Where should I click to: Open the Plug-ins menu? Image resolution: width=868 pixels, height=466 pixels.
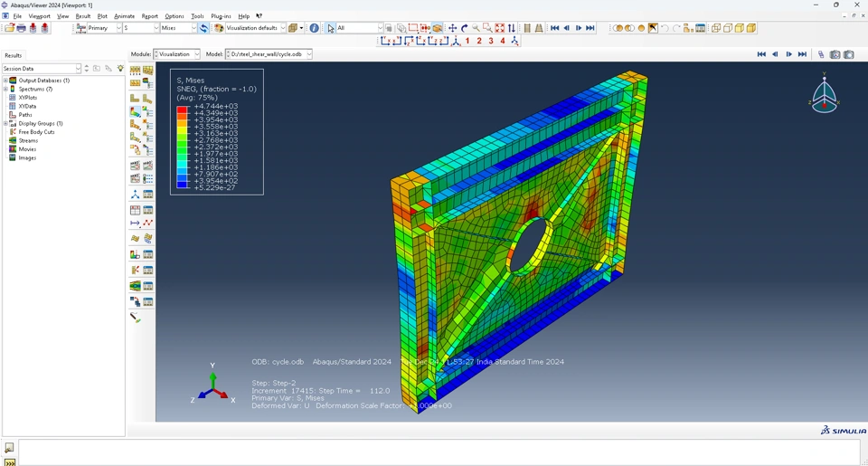[221, 16]
